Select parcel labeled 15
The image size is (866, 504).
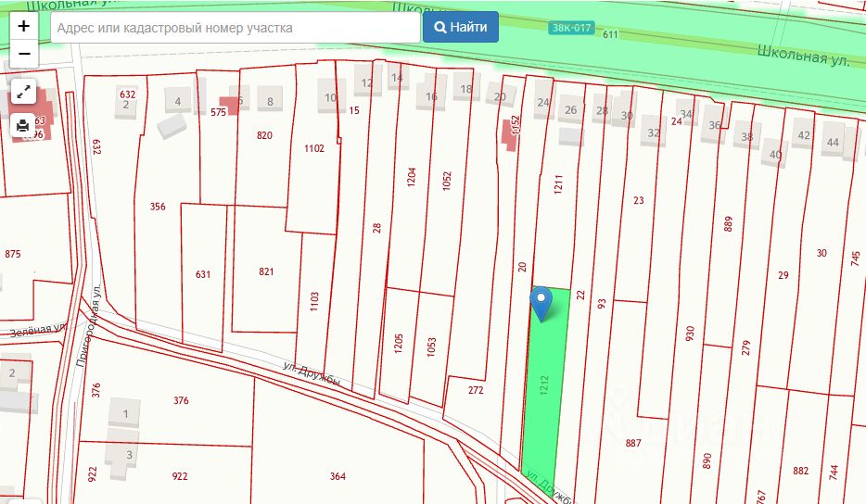[354, 110]
